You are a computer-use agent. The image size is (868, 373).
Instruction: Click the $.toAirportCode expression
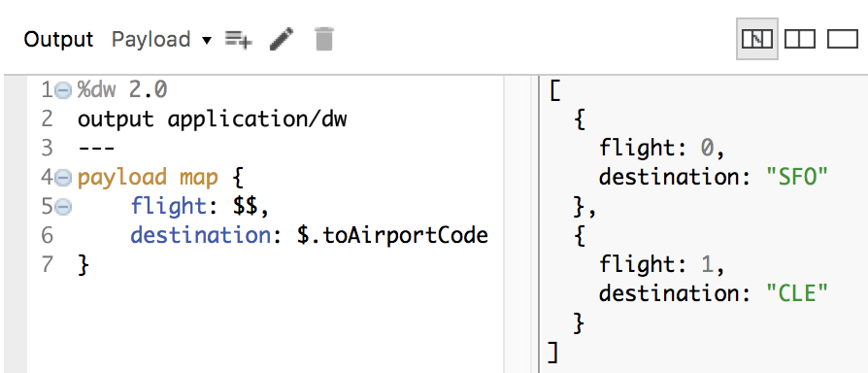[392, 236]
